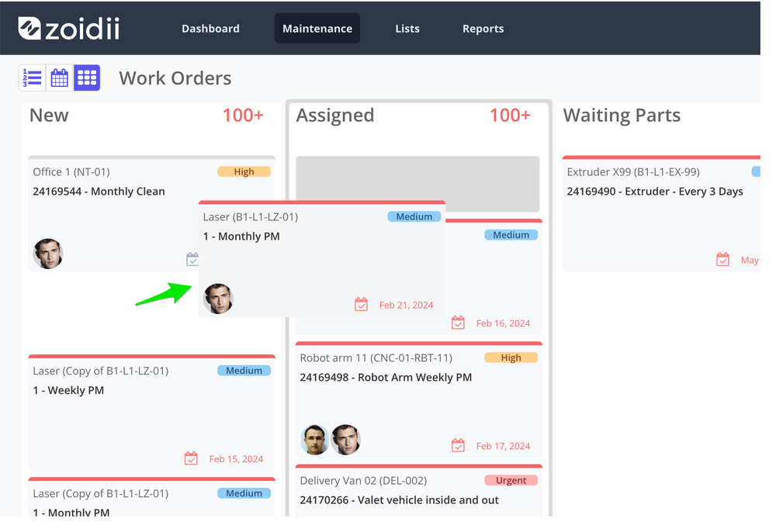Screen dimensions: 776x532
Task: Click the Medium badge on the Weekly PM card
Action: click(244, 371)
